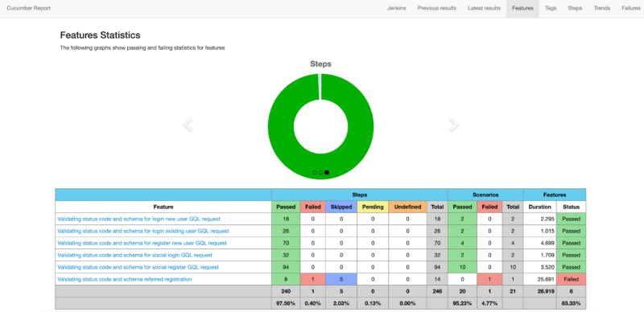Sort by Status column header
The height and width of the screenshot is (312, 644).
click(572, 207)
